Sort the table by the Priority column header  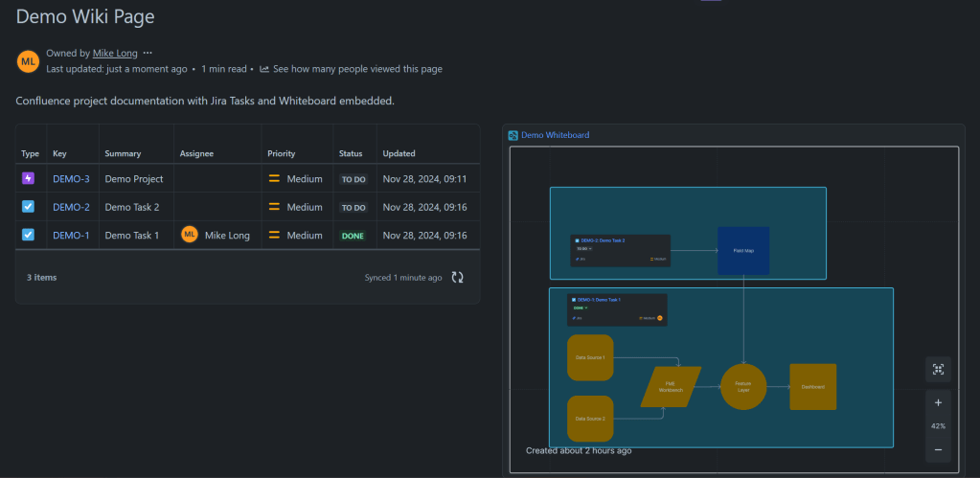point(282,153)
